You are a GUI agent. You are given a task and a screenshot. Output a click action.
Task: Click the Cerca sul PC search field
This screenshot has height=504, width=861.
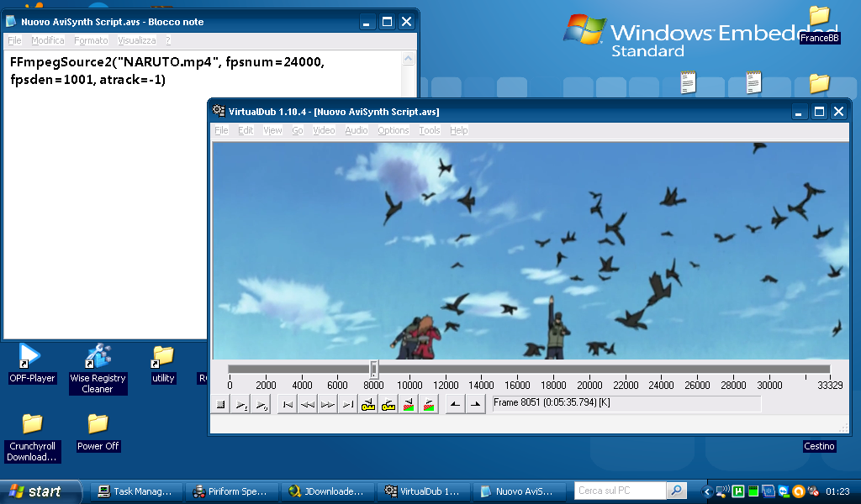(x=619, y=491)
